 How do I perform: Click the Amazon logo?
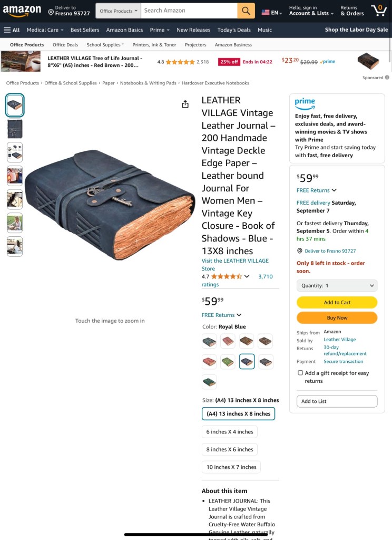click(x=22, y=11)
